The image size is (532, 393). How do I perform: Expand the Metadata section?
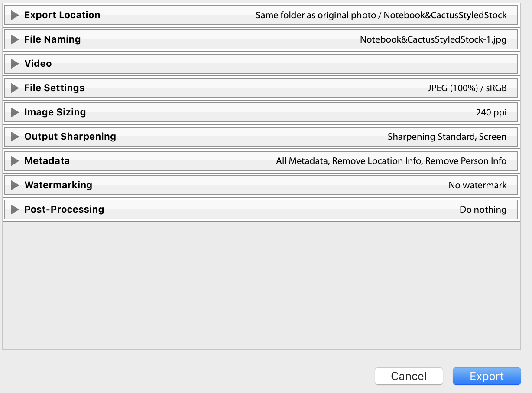click(x=14, y=160)
